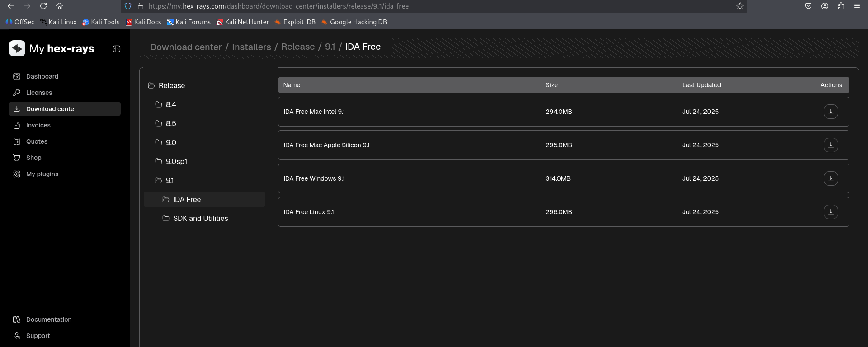Screen dimensions: 868x347
Task: Open the Firefox account icon
Action: point(825,6)
